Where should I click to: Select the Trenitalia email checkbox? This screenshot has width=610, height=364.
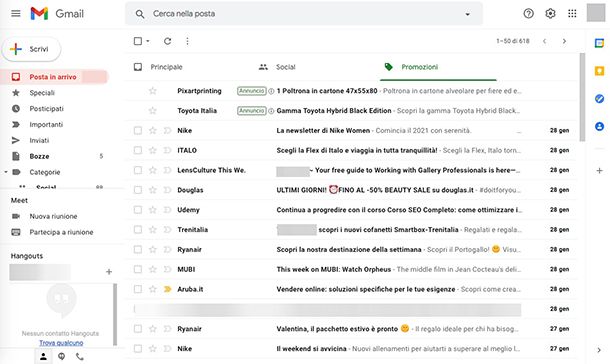tap(138, 229)
